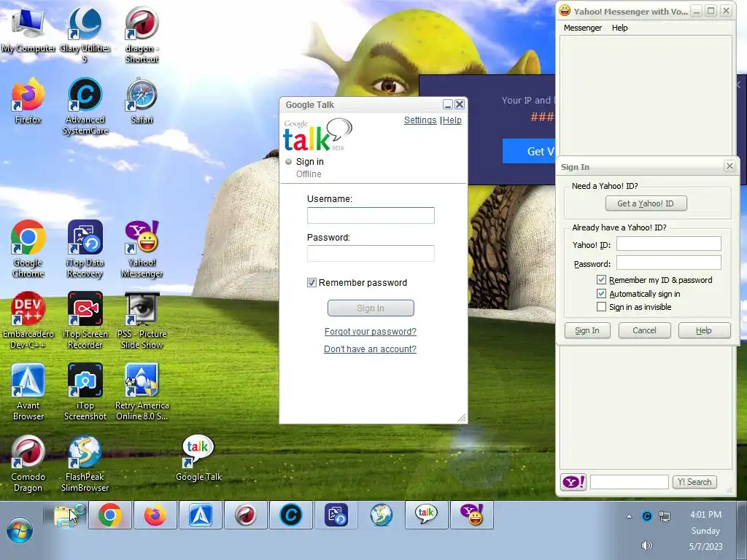Open Glary Utilities 5 desktop icon
Viewport: 747px width, 560px height.
pos(85,34)
